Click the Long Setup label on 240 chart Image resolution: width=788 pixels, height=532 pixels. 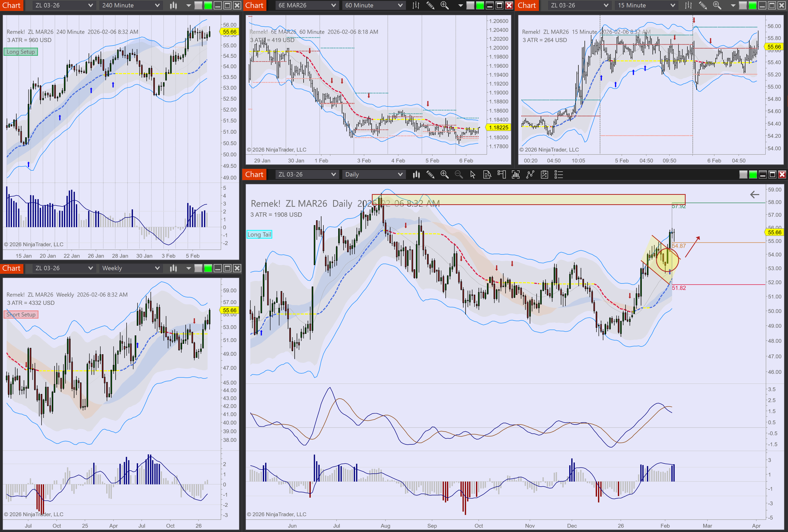21,52
